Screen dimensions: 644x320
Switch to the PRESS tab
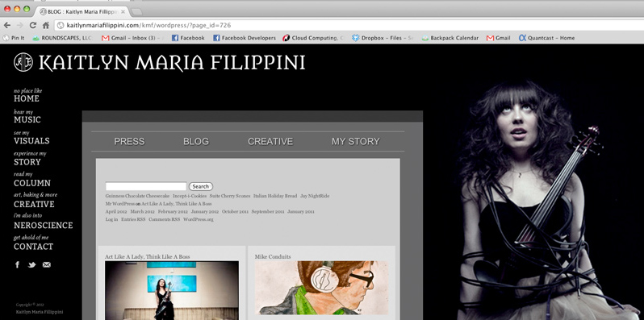(x=129, y=142)
